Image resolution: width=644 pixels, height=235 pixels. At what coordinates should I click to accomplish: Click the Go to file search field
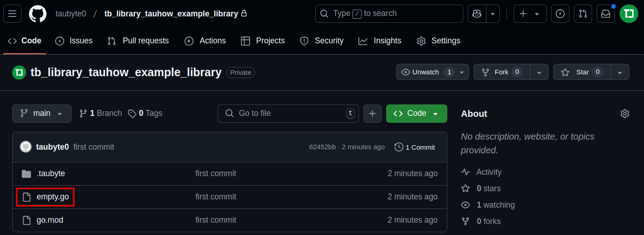[288, 114]
